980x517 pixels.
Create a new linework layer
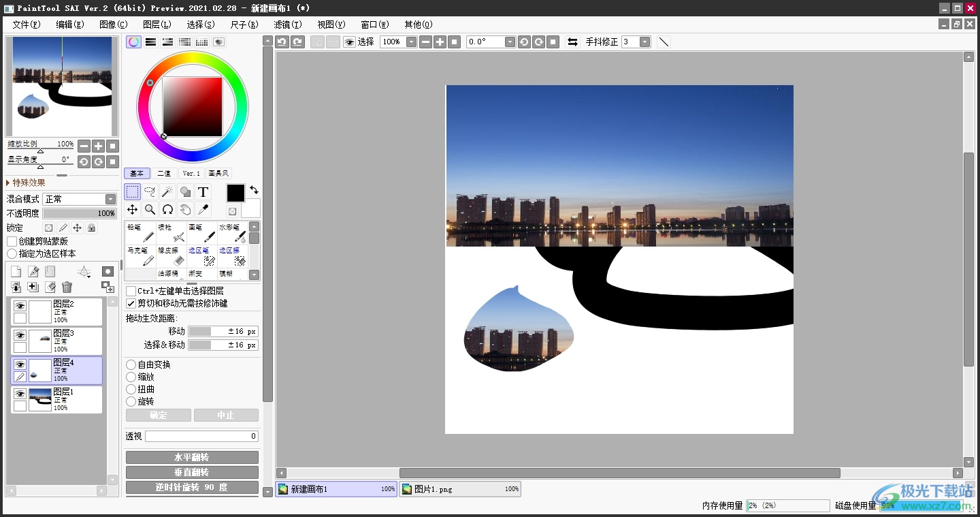click(33, 272)
